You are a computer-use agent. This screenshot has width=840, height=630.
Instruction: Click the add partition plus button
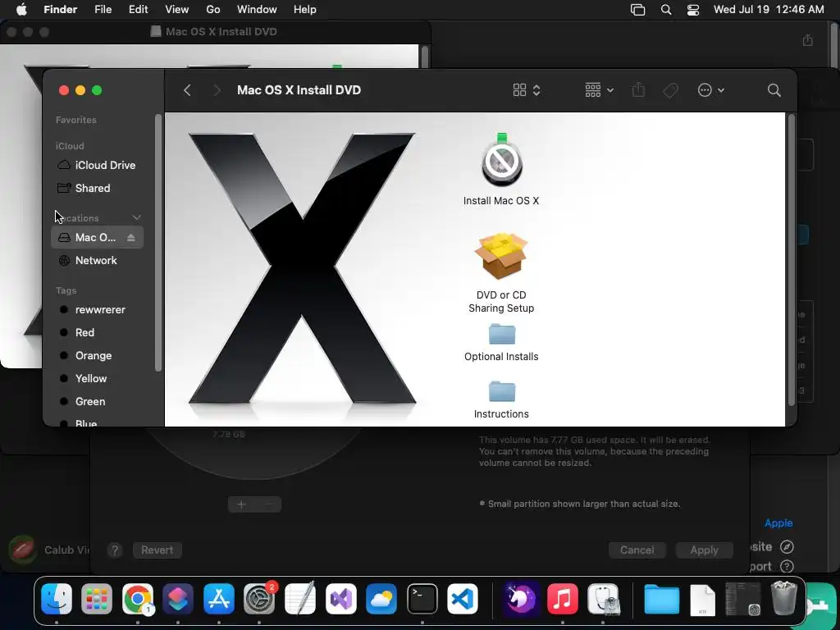pos(242,504)
